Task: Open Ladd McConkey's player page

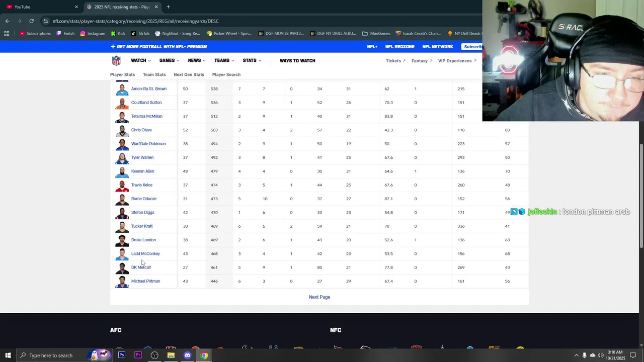Action: coord(145,254)
